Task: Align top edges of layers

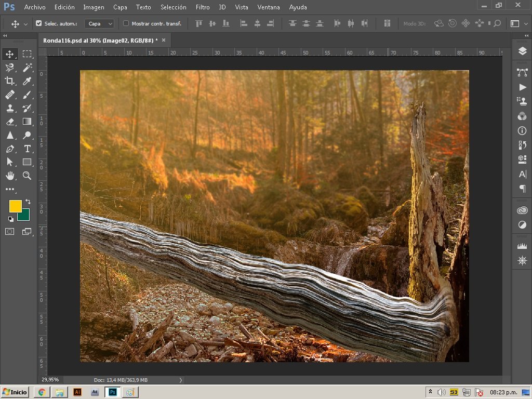Action: [x=199, y=23]
